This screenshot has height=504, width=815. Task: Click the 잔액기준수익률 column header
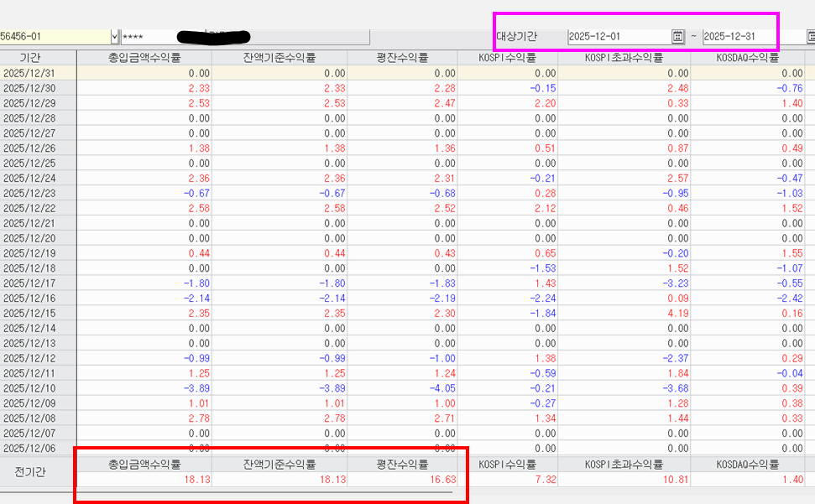280,58
